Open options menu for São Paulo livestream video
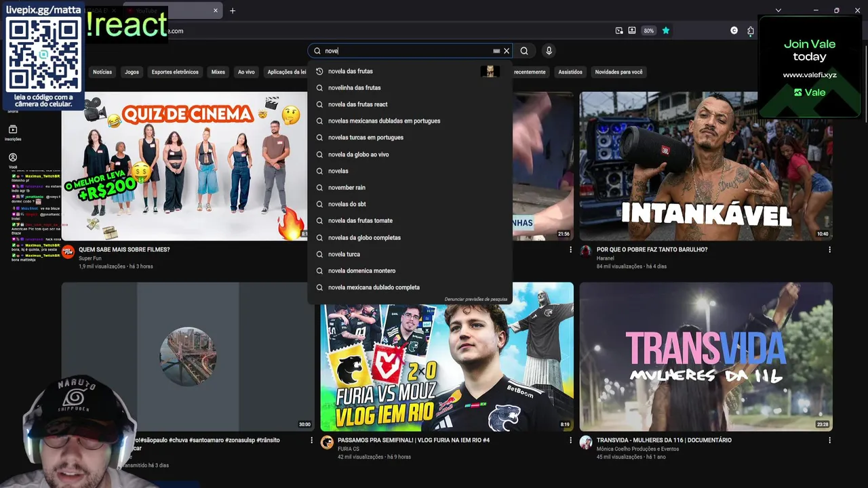The width and height of the screenshot is (868, 488). pyautogui.click(x=311, y=441)
